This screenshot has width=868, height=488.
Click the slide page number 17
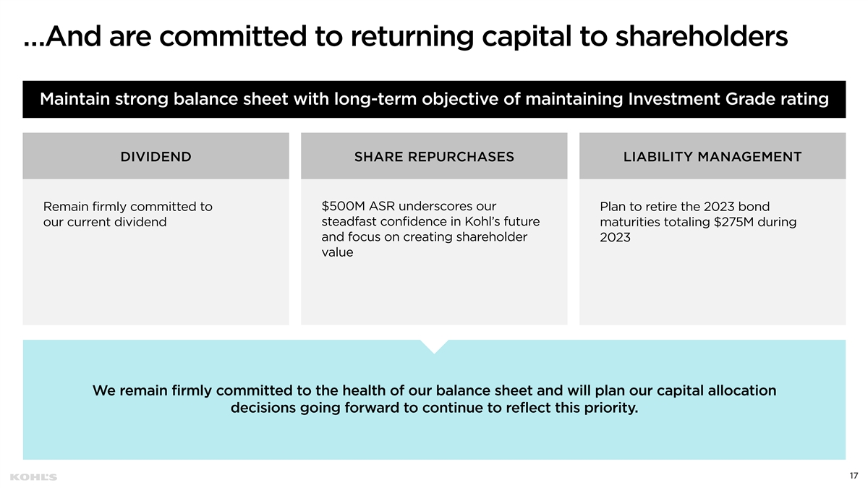(x=854, y=476)
